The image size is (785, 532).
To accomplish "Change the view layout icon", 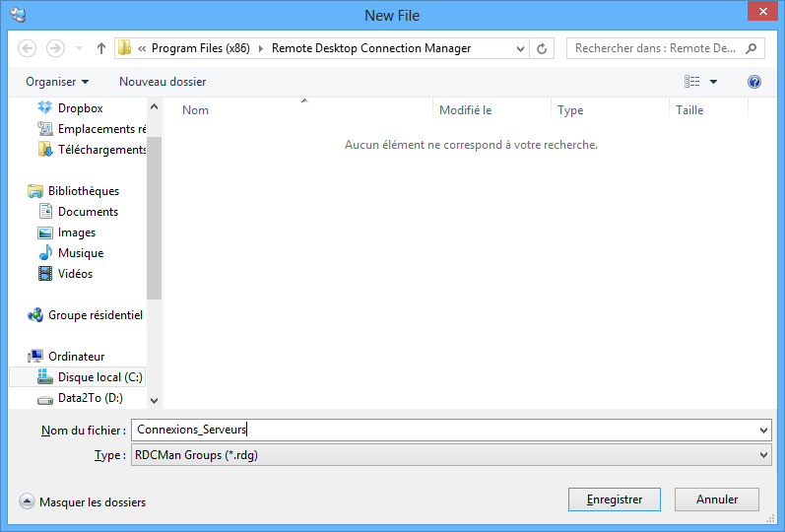I will [691, 81].
